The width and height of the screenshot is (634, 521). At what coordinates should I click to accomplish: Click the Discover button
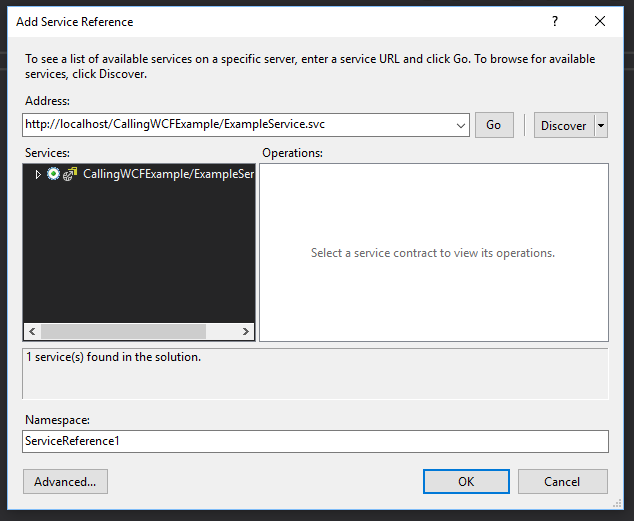564,125
